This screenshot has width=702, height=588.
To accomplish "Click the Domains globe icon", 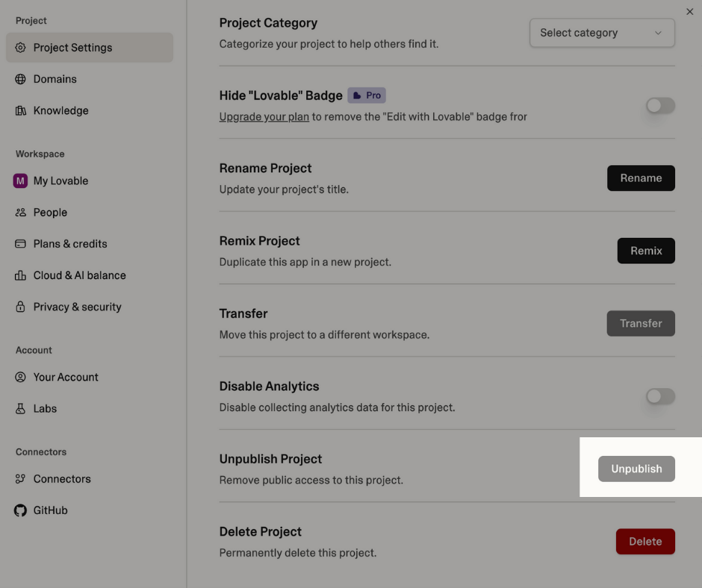I will [x=21, y=79].
